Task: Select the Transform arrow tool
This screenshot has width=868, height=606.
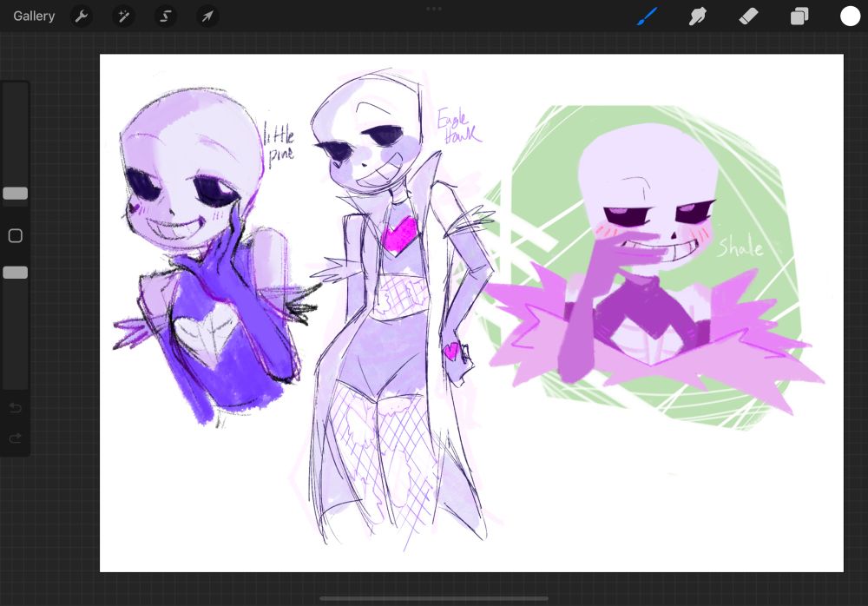Action: click(x=207, y=16)
